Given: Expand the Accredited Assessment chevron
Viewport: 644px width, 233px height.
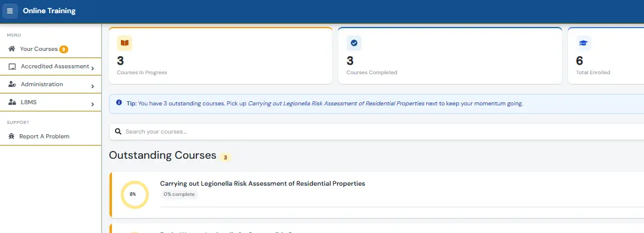Looking at the screenshot, I should [92, 68].
